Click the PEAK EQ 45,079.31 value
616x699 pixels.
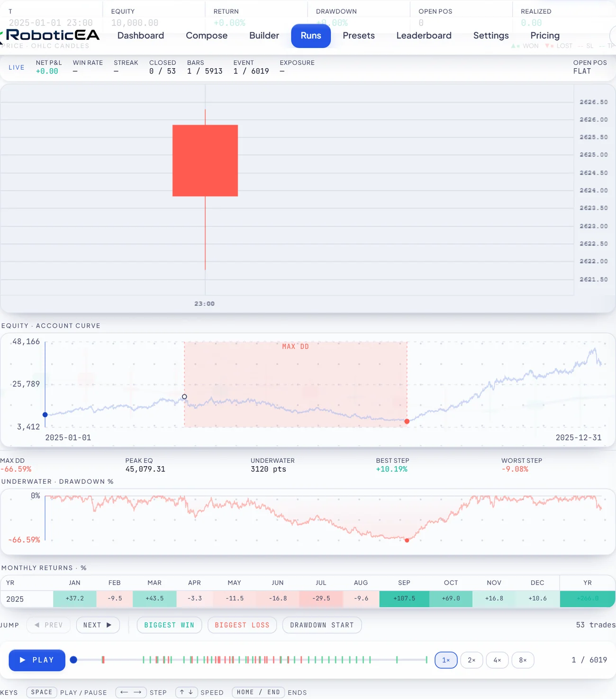click(145, 469)
